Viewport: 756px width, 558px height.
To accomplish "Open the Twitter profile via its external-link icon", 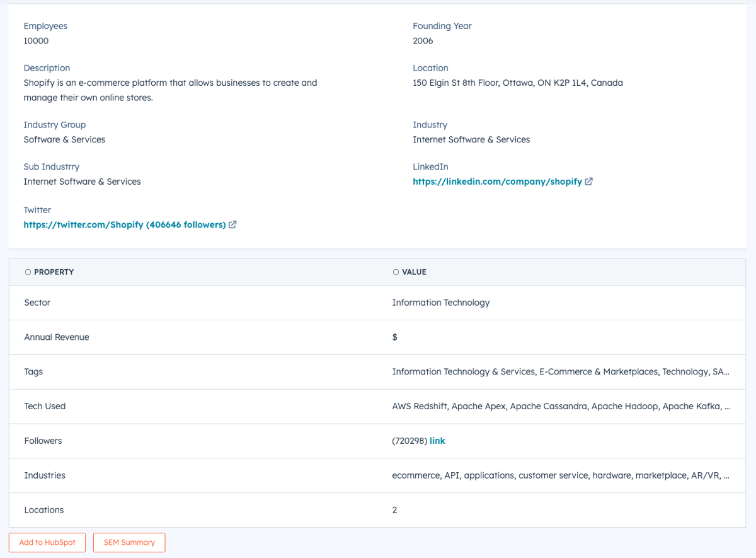I will [x=232, y=224].
